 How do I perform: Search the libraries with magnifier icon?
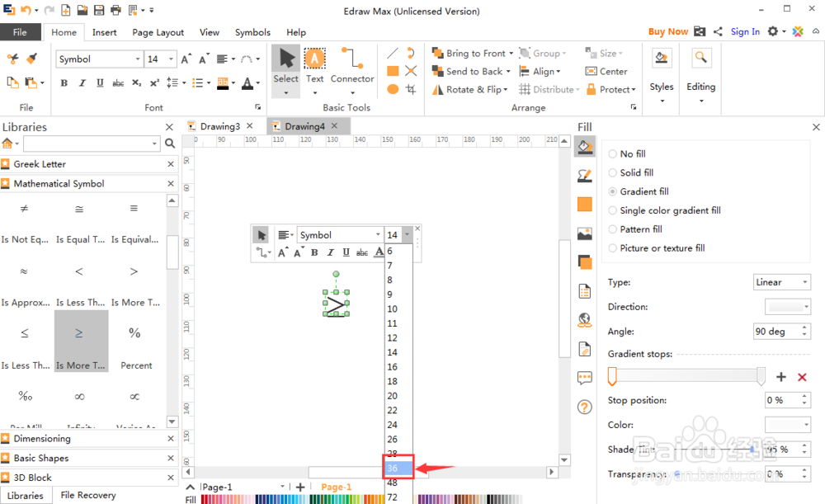coord(169,143)
